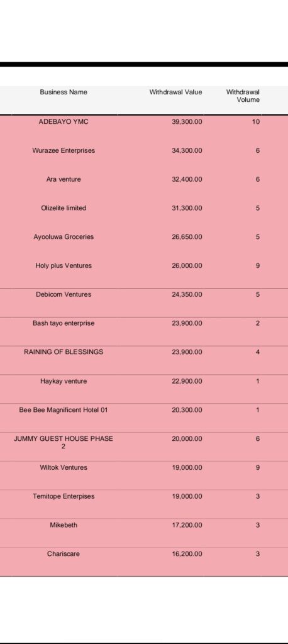
Task: Select the 26,650.00 withdrawal value cell
Action: tap(187, 237)
